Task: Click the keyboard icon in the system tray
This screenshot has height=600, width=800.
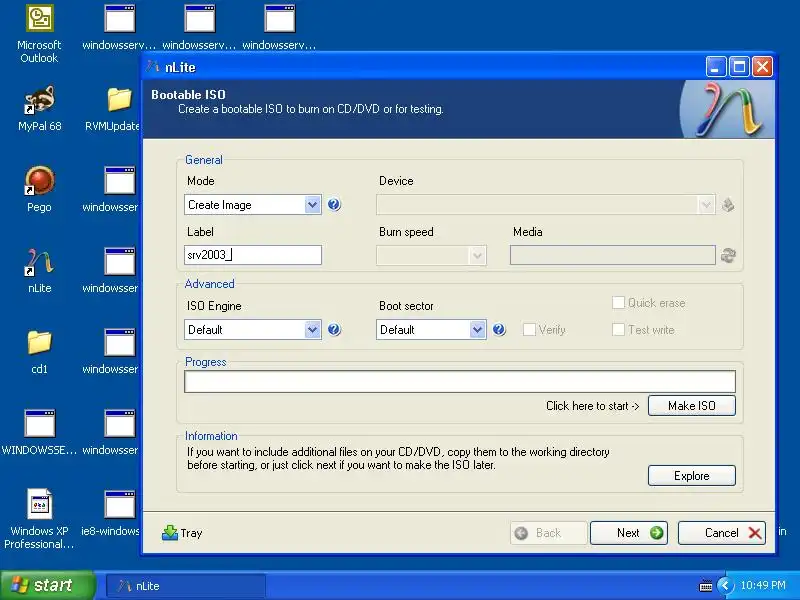Action: (x=706, y=586)
